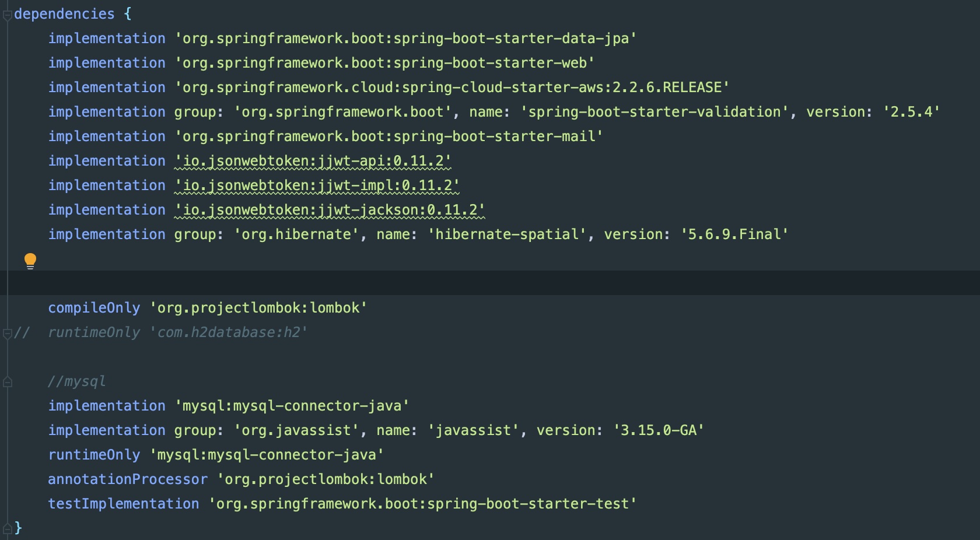Click 'implementation' keyword on the javassist line

[x=107, y=430]
